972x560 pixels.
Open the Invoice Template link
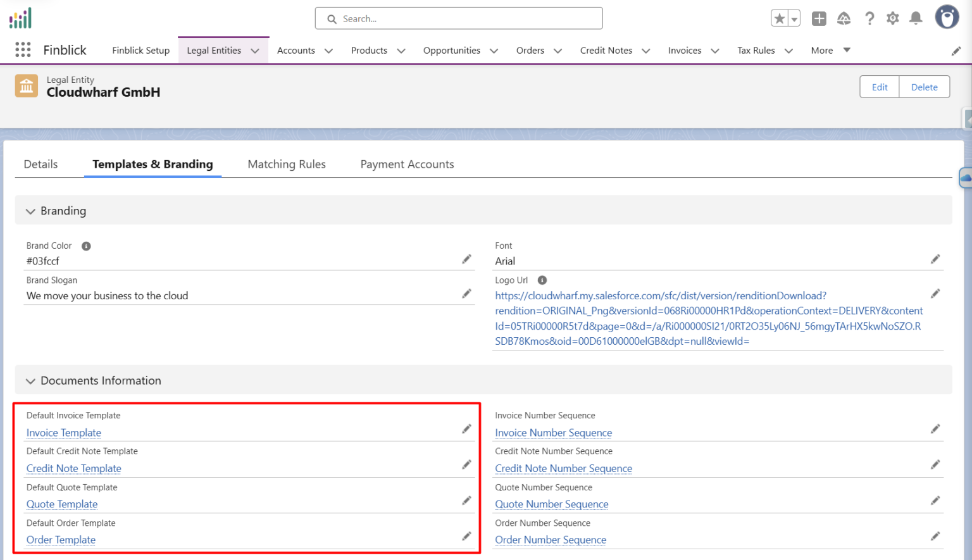[x=64, y=433]
